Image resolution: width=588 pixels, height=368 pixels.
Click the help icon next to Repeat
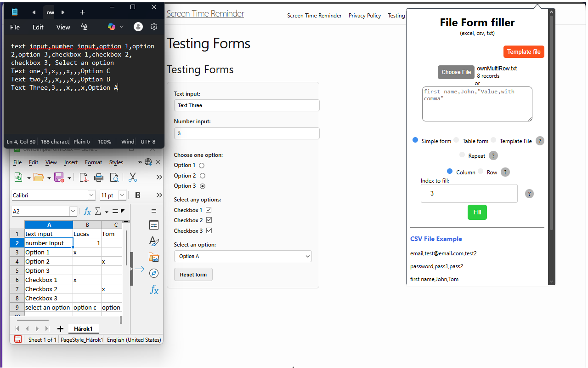(493, 155)
